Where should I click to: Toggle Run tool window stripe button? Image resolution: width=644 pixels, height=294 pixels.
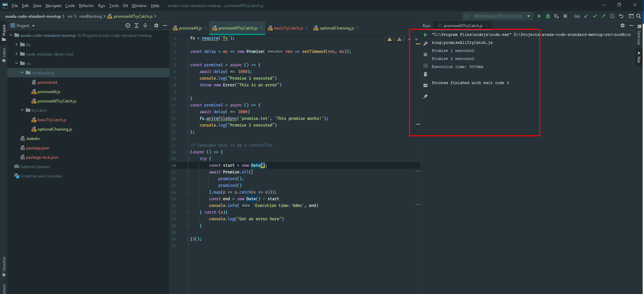[639, 57]
